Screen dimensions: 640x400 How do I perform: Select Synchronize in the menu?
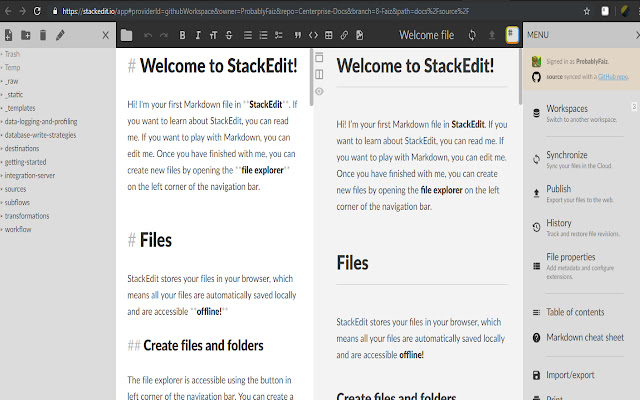[580, 159]
